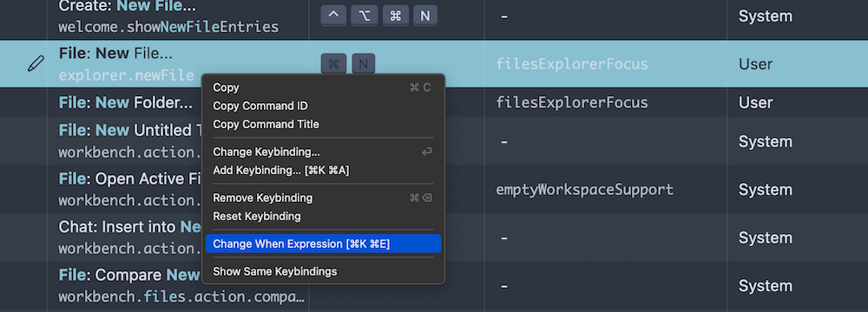The image size is (868, 312).
Task: Choose Copy Command Title menu entry
Action: 323,124
